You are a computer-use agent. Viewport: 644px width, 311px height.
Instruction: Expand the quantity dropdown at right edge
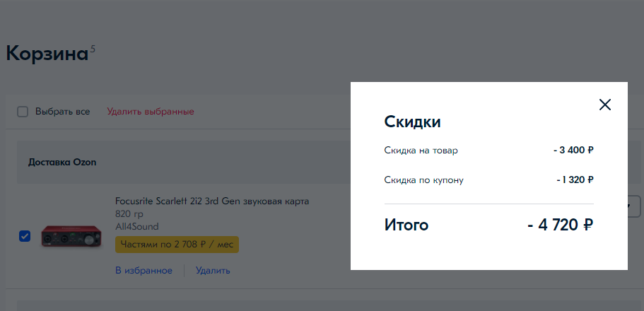pos(633,205)
